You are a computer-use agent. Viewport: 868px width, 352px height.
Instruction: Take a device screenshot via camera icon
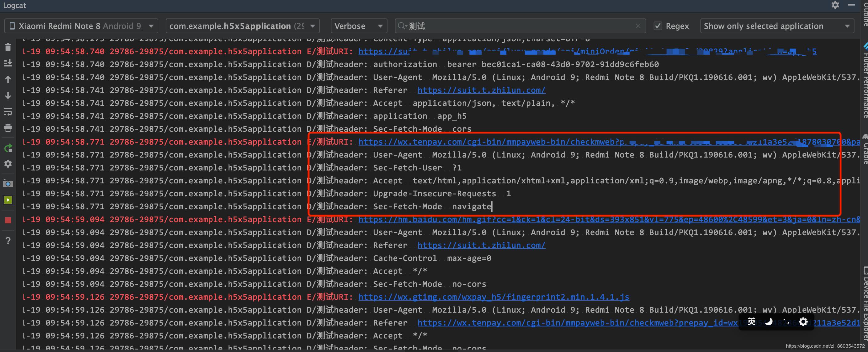pos(8,183)
